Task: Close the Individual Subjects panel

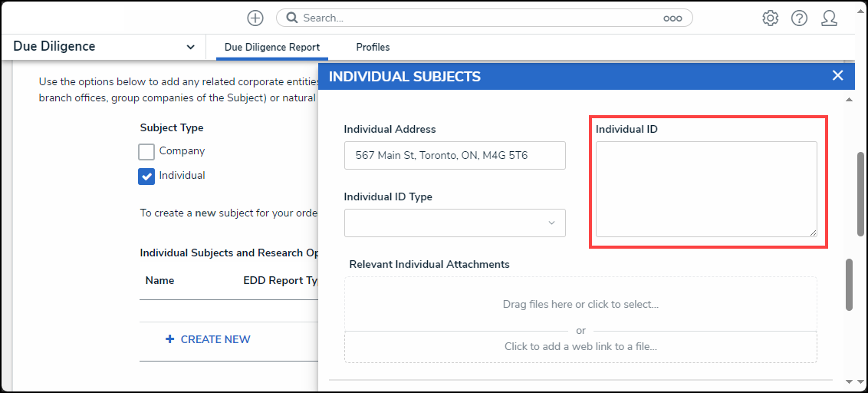Action: [x=837, y=75]
